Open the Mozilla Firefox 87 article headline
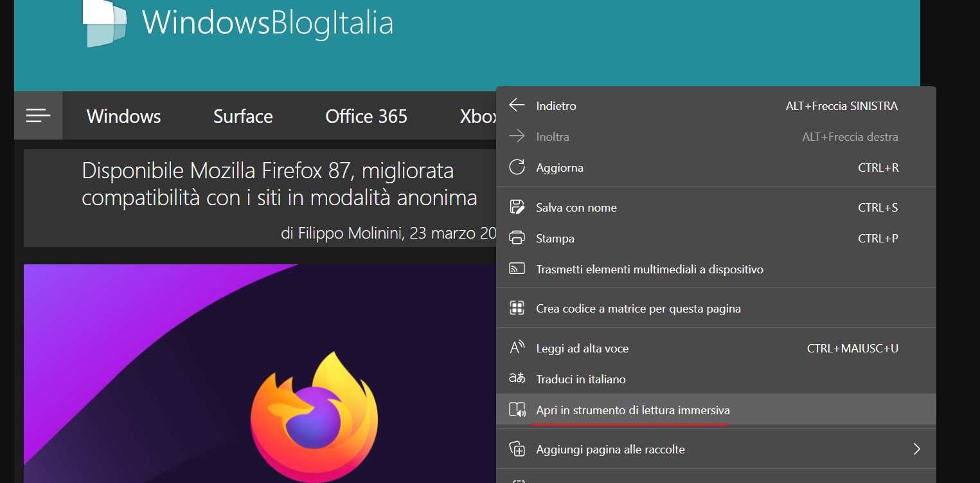 point(280,184)
